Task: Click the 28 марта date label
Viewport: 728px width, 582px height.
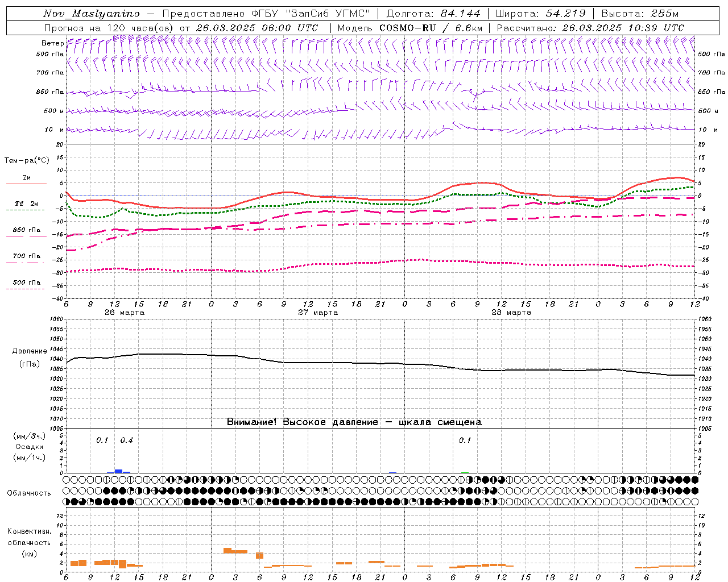Action: [511, 313]
